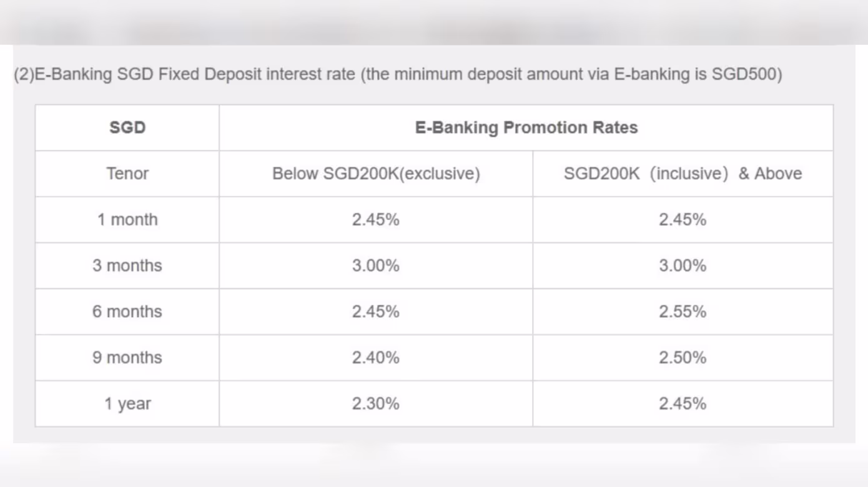Click the Tenor row label
Viewport: 868px width, 487px height.
pyautogui.click(x=127, y=174)
